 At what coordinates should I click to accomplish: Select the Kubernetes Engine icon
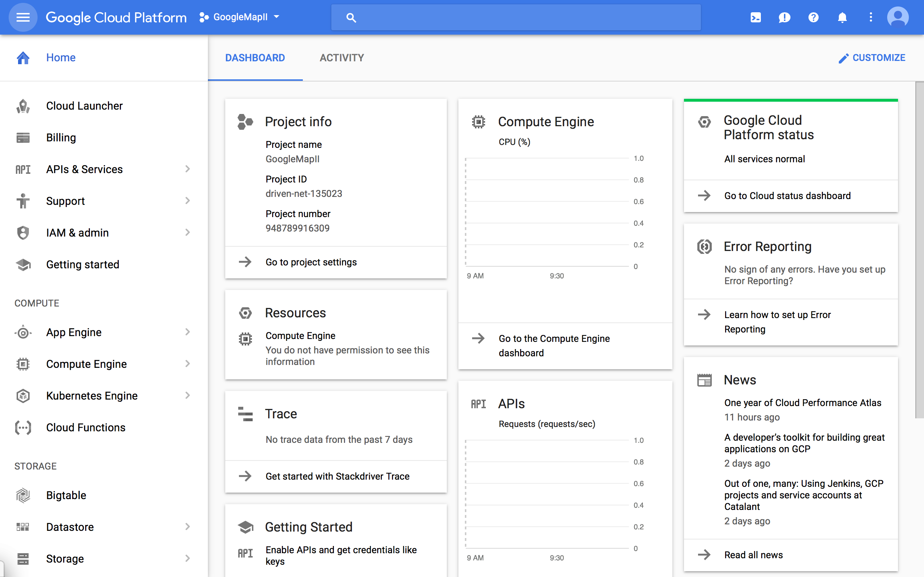pyautogui.click(x=23, y=396)
